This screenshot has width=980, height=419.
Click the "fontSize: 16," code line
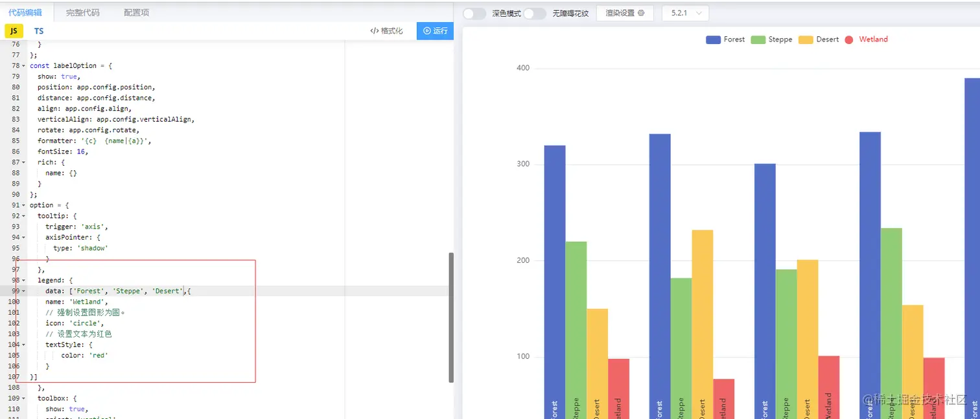click(62, 152)
